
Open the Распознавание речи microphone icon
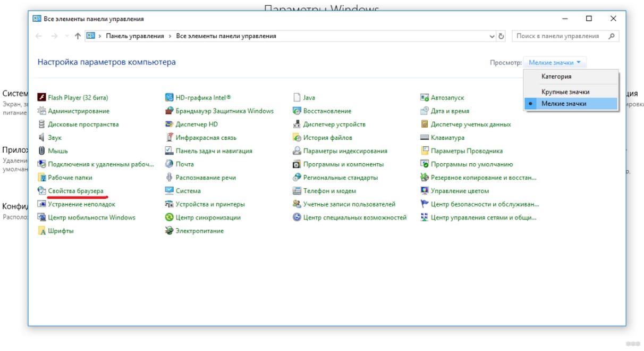[170, 178]
